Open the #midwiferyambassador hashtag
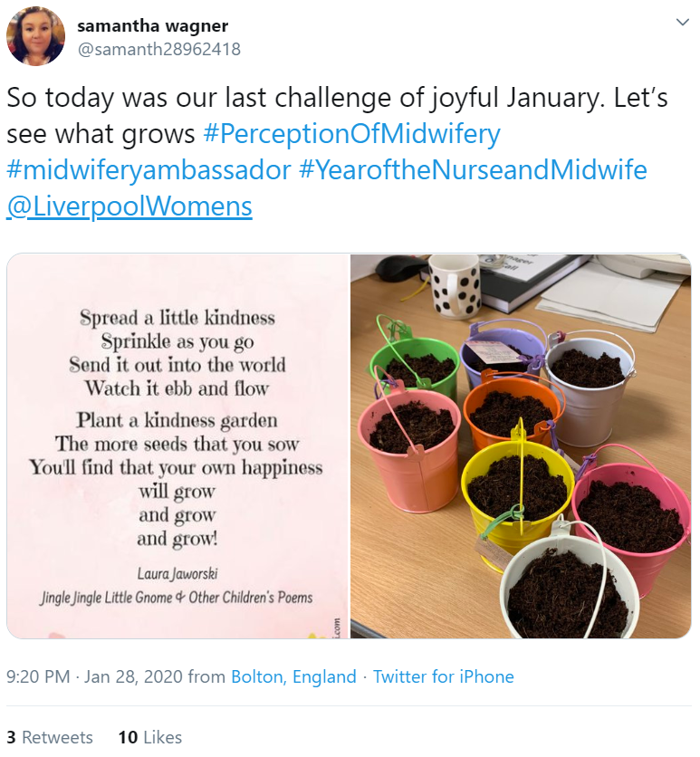The image size is (700, 757). 149,170
